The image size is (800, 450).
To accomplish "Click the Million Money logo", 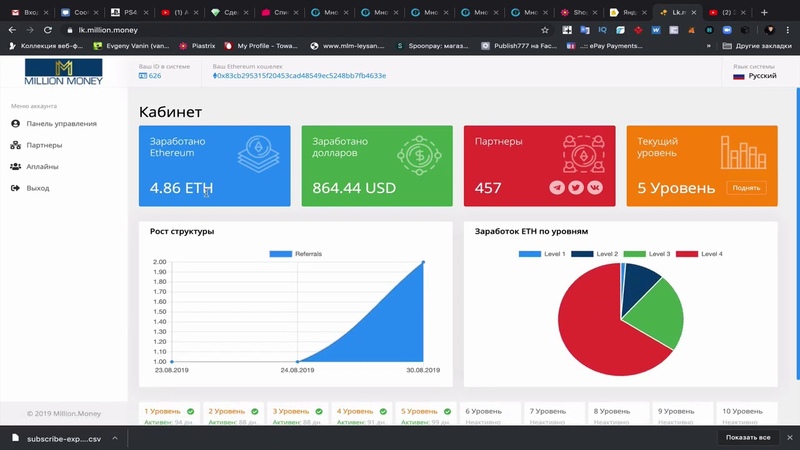I will click(x=63, y=71).
